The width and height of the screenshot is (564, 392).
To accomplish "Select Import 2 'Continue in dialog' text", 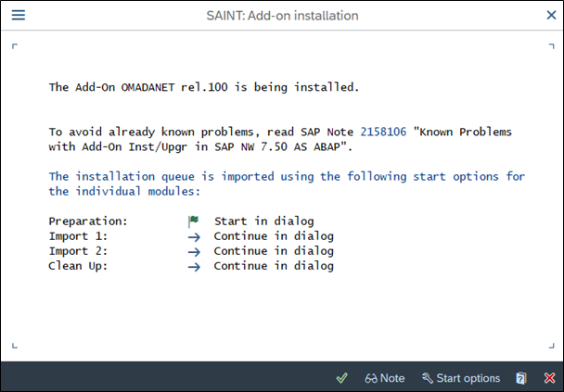I will pyautogui.click(x=274, y=251).
